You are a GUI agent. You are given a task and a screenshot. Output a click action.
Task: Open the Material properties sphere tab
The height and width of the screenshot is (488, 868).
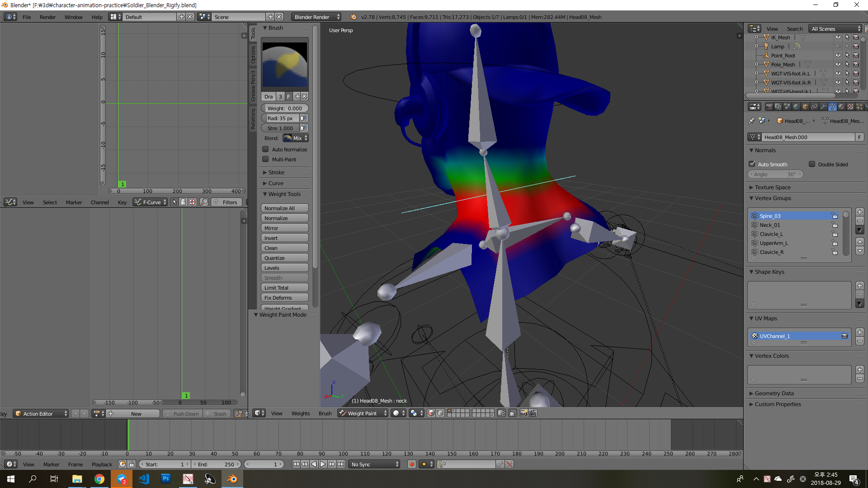click(841, 107)
